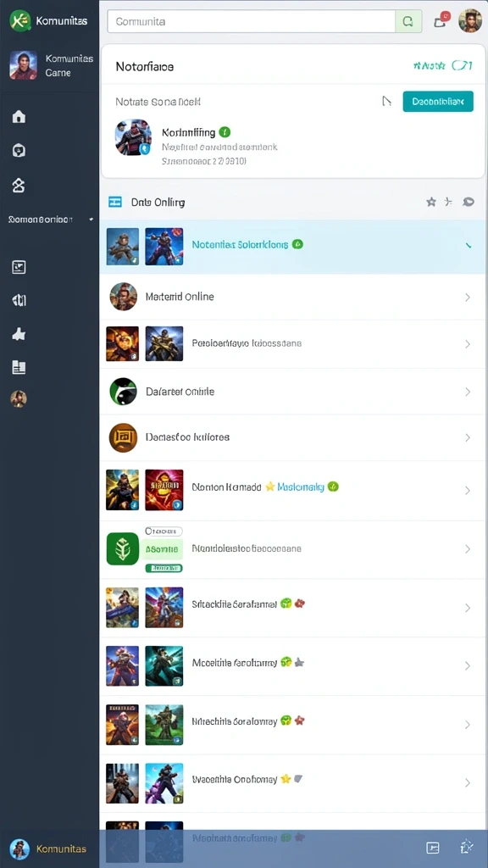Open the small round avatar in sidebar
Viewport: 488px width, 868px height.
pyautogui.click(x=19, y=399)
